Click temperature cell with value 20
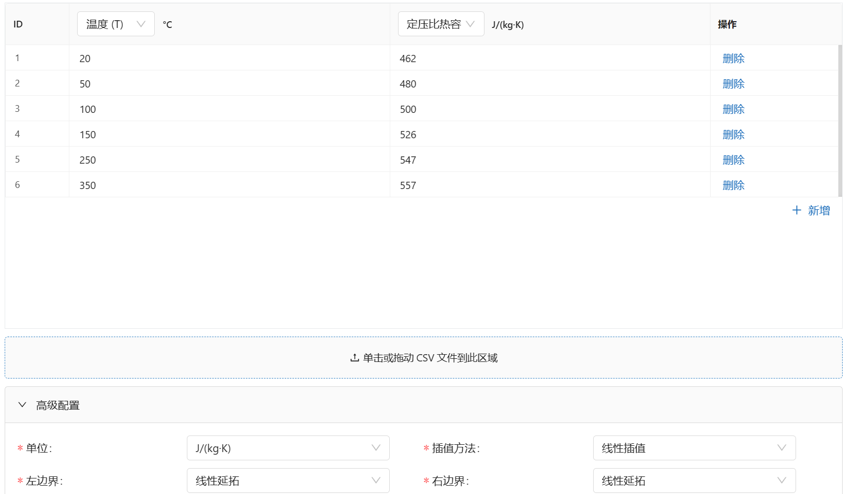The height and width of the screenshot is (494, 868). pos(229,58)
